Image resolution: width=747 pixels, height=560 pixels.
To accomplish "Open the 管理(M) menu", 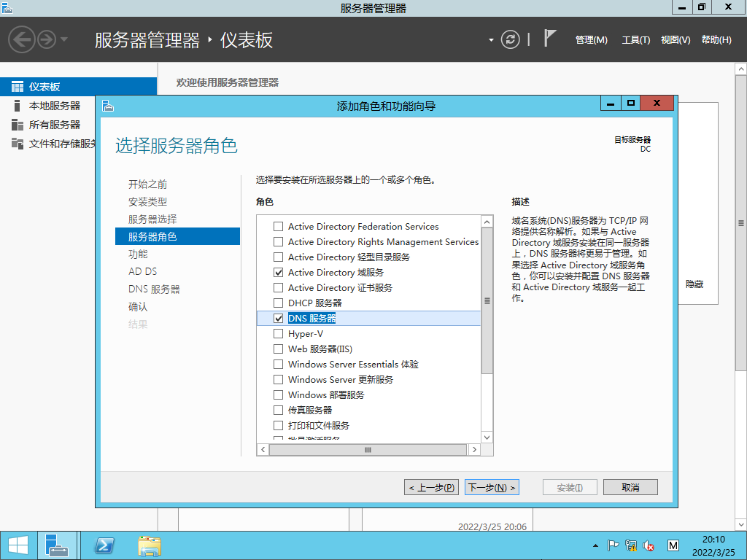I will (591, 40).
